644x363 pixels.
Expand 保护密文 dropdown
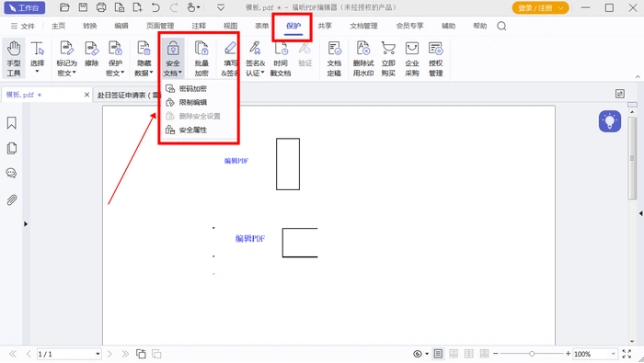pyautogui.click(x=122, y=73)
